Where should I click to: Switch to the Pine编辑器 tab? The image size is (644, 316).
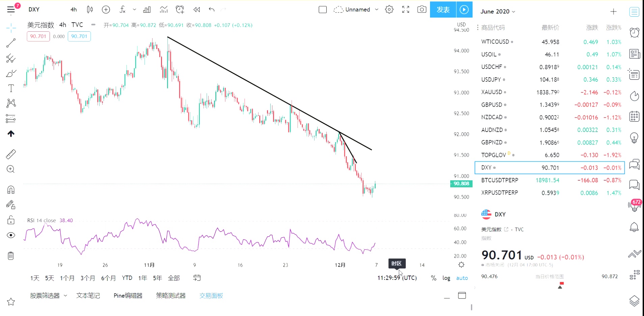pos(128,295)
